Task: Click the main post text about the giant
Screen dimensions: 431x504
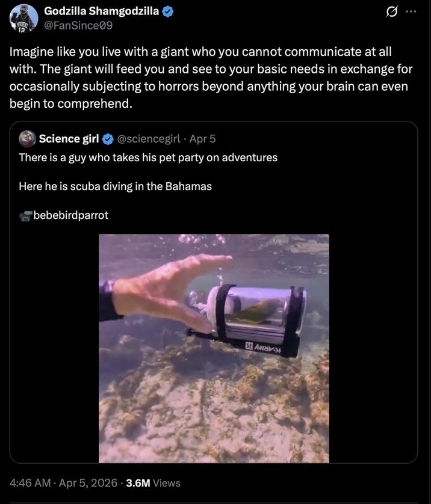Action: click(x=208, y=78)
